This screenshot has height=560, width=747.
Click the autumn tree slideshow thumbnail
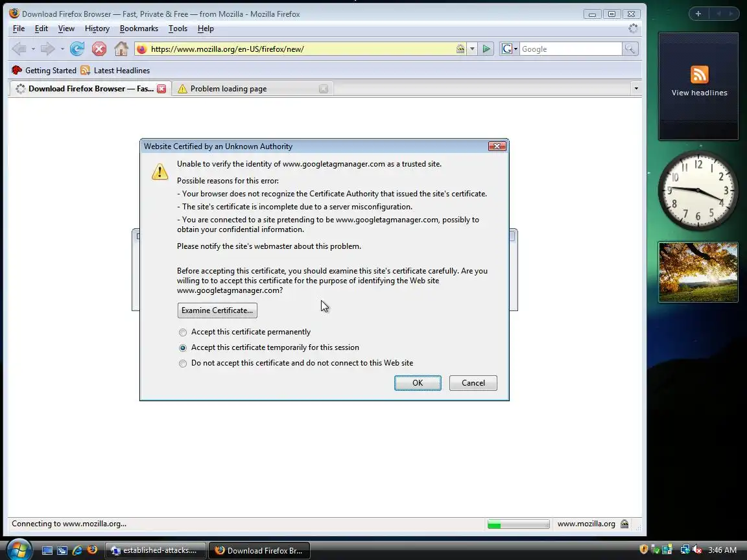click(698, 272)
